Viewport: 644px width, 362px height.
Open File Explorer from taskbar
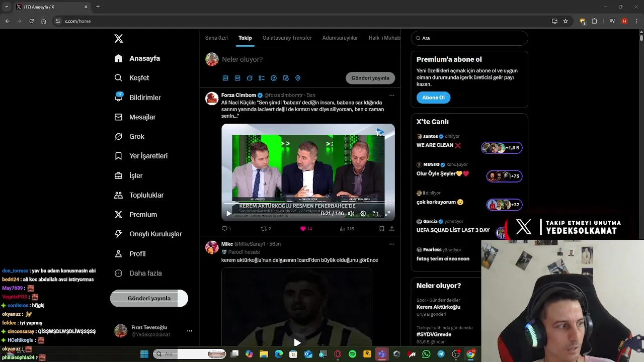(264, 354)
